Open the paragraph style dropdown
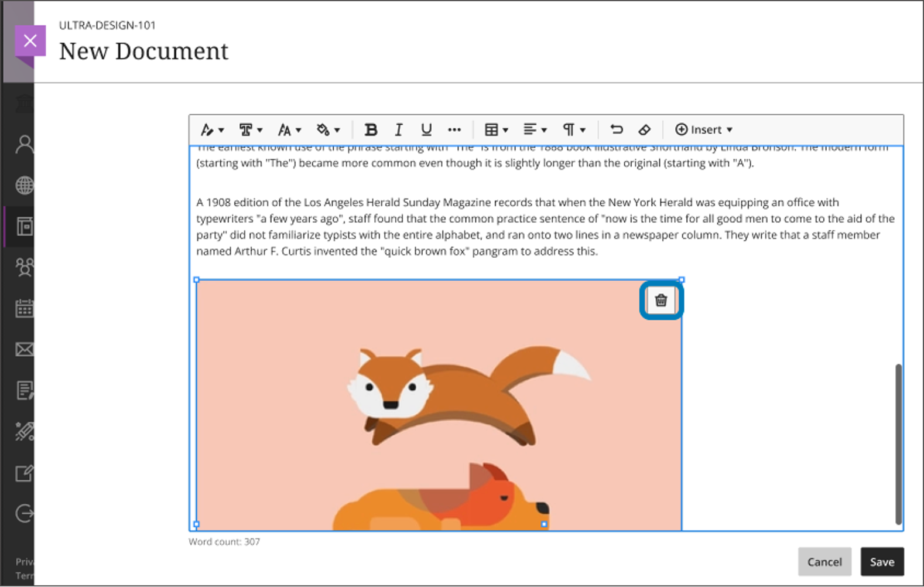Screen dimensions: 924x587 pos(573,129)
